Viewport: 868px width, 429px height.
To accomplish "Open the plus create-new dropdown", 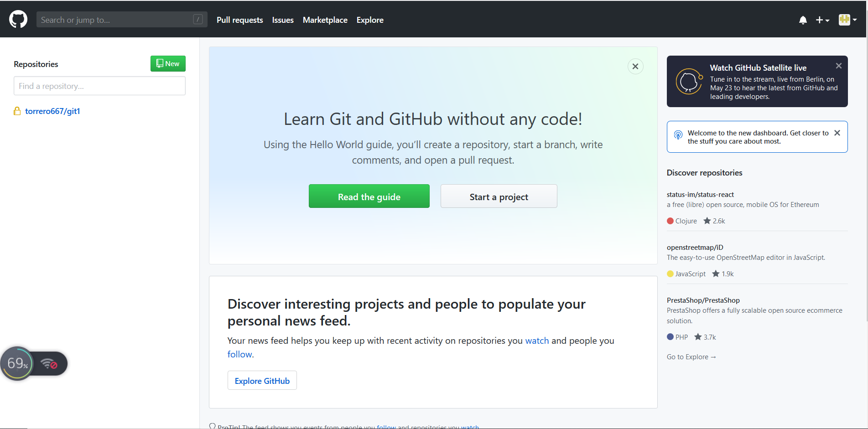I will click(822, 20).
